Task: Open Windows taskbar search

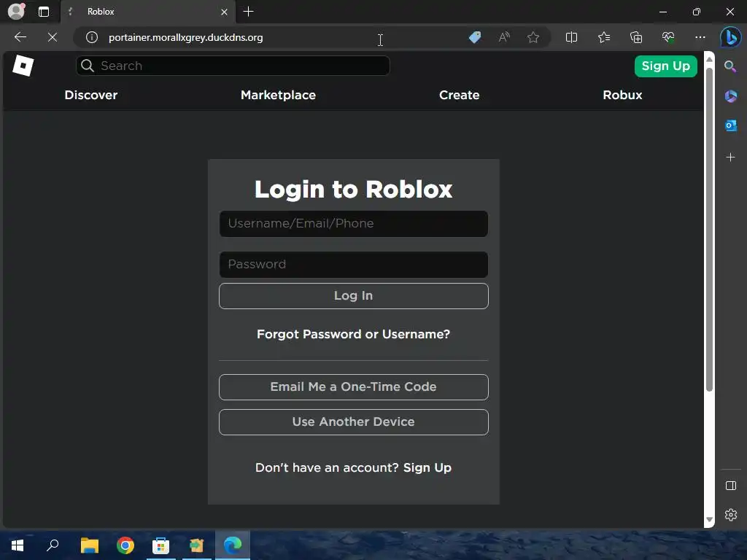Action: pyautogui.click(x=53, y=545)
